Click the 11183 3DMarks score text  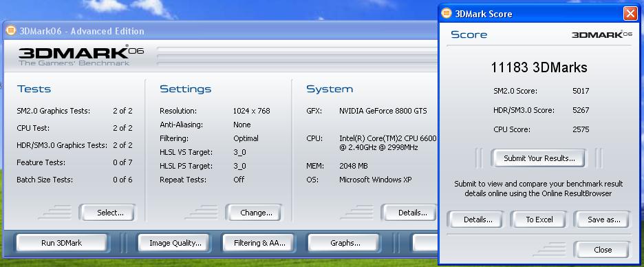[x=539, y=67]
